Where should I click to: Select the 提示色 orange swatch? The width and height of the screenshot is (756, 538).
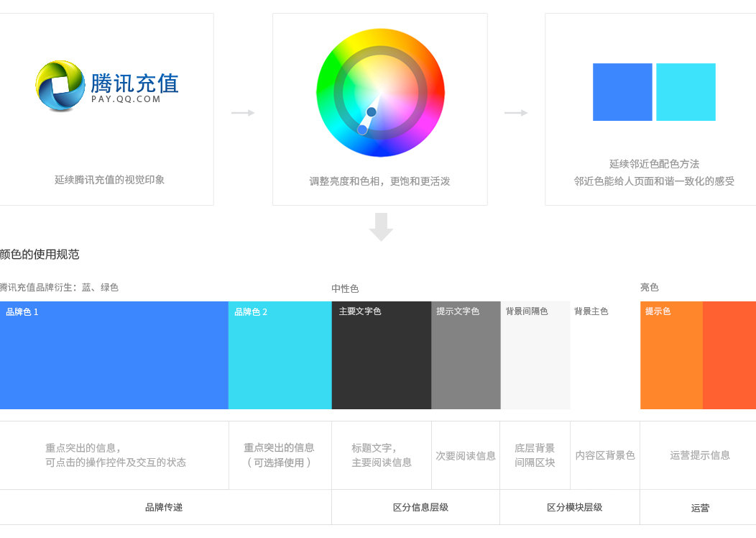point(671,355)
